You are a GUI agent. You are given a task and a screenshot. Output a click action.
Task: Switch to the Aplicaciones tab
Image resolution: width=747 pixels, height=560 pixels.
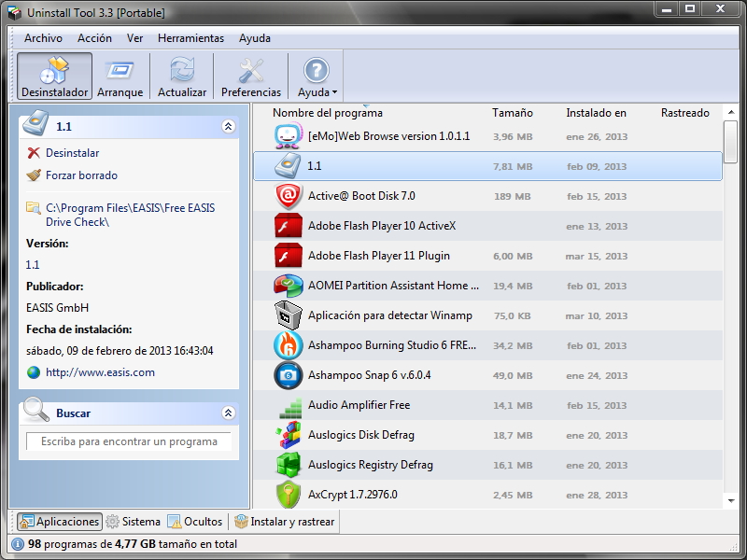(x=60, y=522)
